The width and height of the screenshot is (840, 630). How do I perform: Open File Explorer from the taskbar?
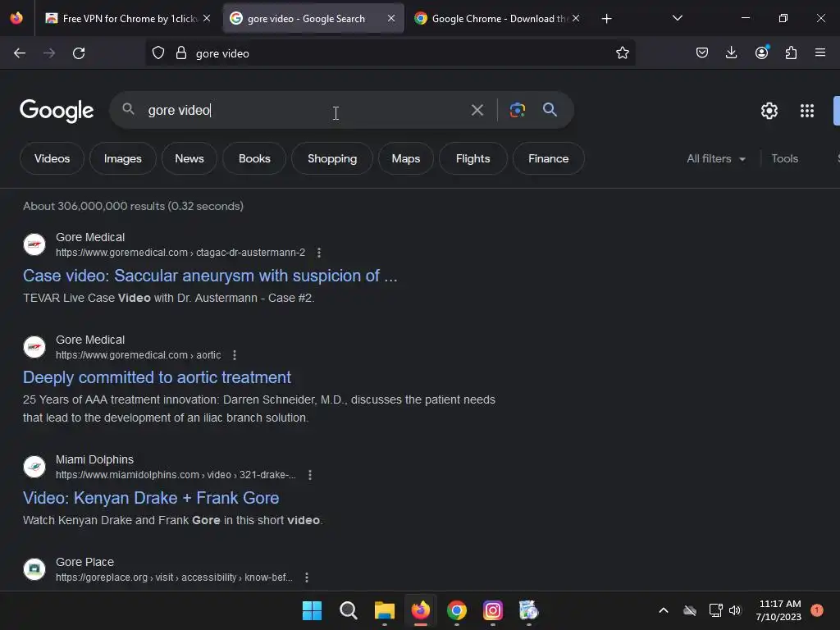[x=384, y=610]
